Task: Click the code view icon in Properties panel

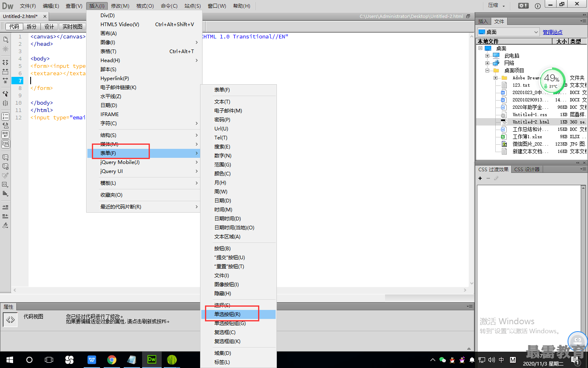Action: (10, 320)
